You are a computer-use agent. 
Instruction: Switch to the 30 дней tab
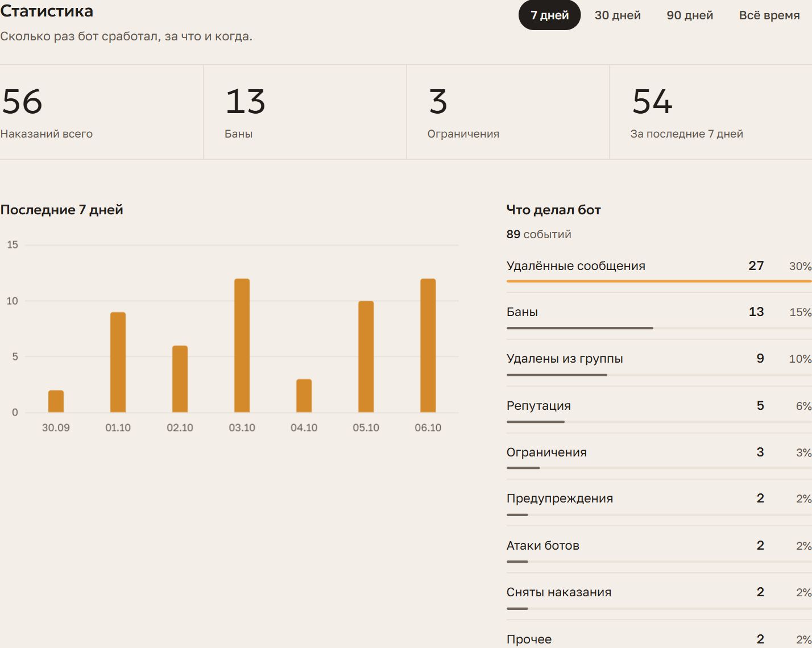tap(618, 15)
